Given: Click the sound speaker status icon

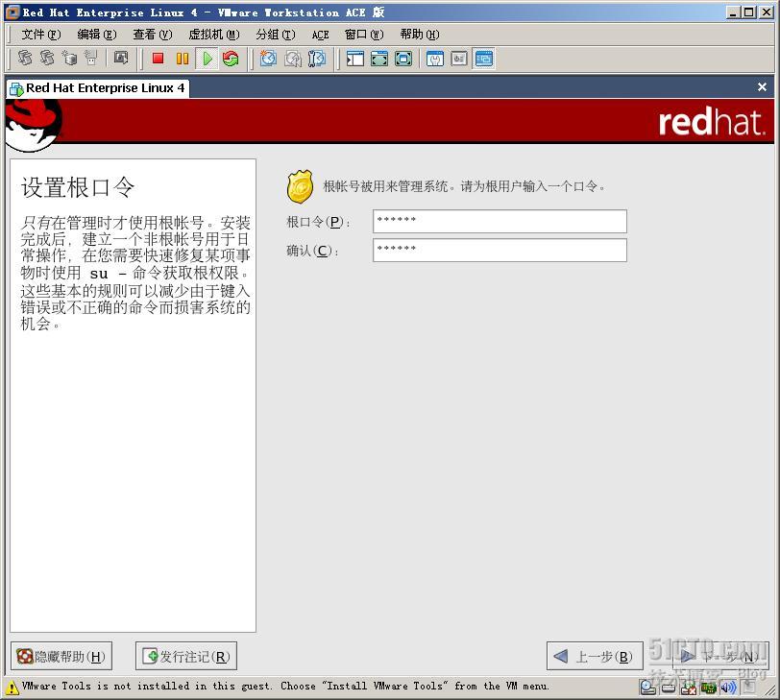Looking at the screenshot, I should (728, 688).
